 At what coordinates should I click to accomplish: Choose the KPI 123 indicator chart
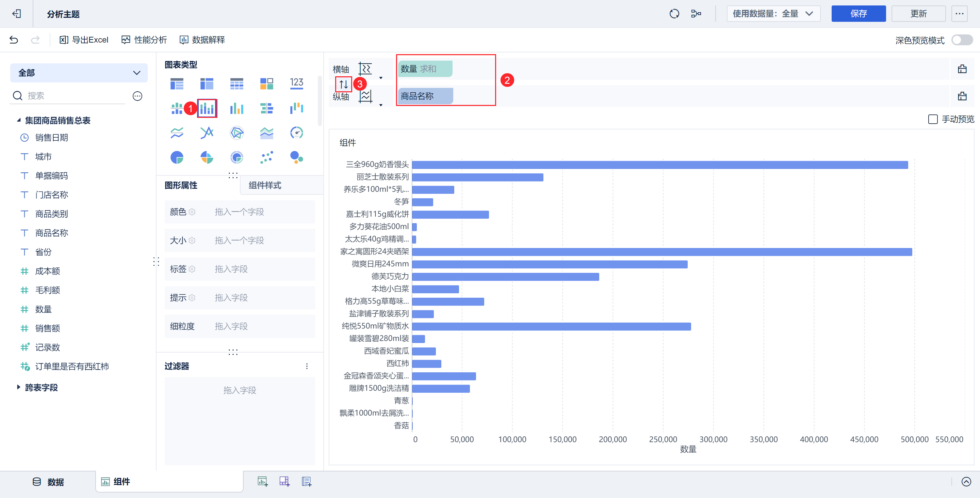pyautogui.click(x=296, y=83)
